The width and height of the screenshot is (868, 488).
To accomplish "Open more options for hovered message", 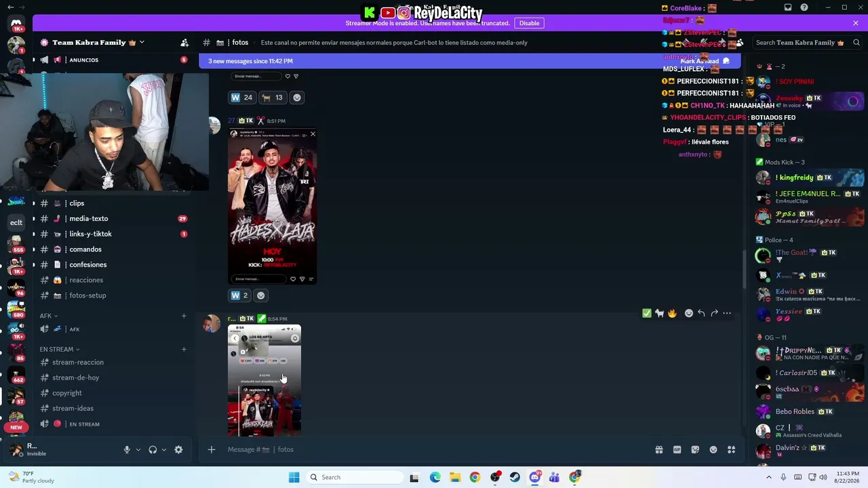I will click(727, 313).
